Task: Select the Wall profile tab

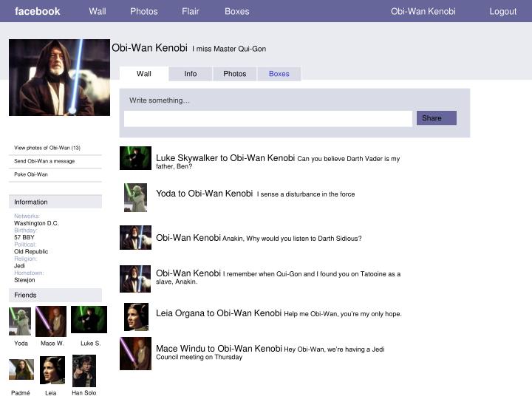Action: point(144,74)
